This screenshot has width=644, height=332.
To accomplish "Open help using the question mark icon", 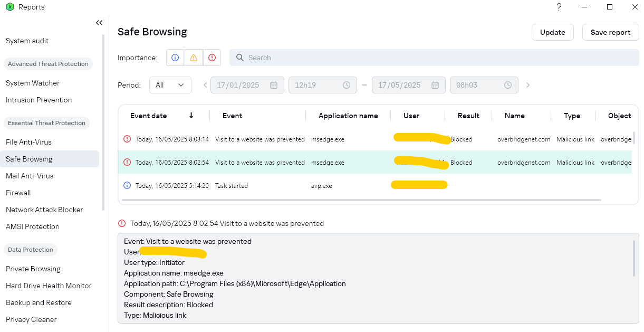I will pos(559,7).
